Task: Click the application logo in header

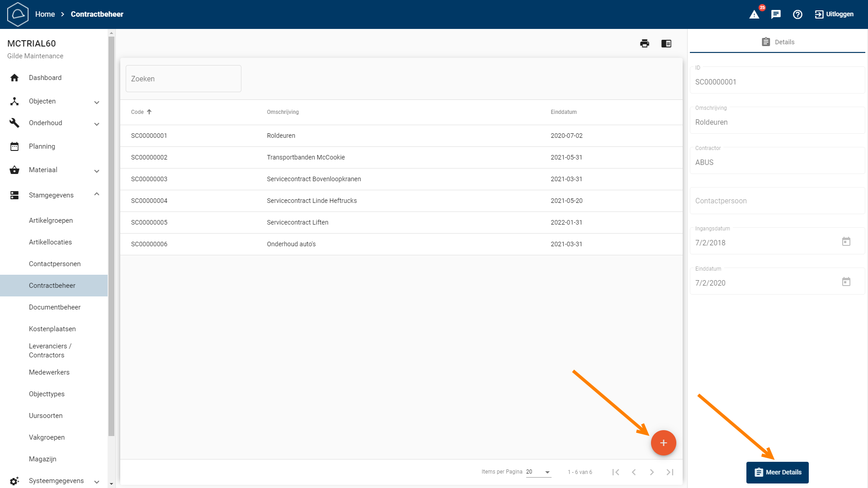Action: 18,14
